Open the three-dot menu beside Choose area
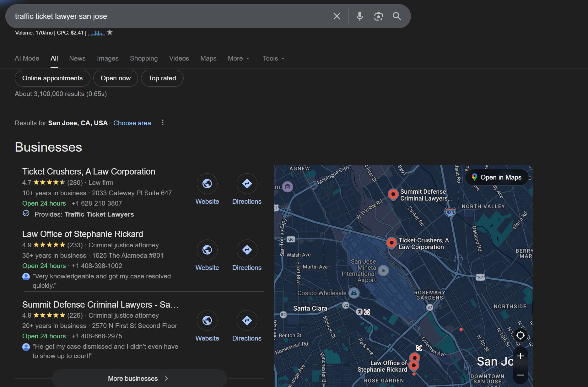Image resolution: width=588 pixels, height=387 pixels. coord(163,122)
